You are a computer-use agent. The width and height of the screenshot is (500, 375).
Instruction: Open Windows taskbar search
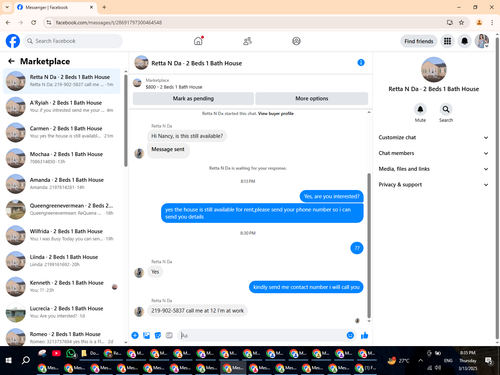tap(26, 360)
